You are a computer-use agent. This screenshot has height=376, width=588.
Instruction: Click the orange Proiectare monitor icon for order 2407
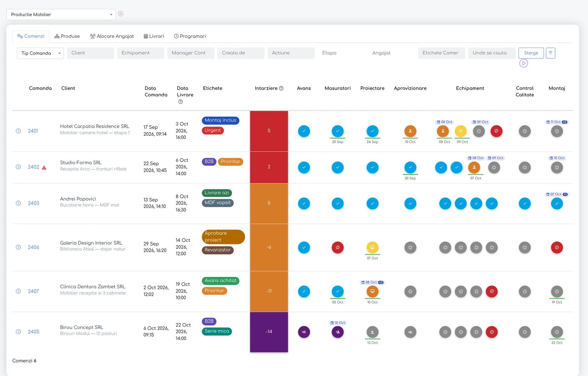[x=372, y=291]
